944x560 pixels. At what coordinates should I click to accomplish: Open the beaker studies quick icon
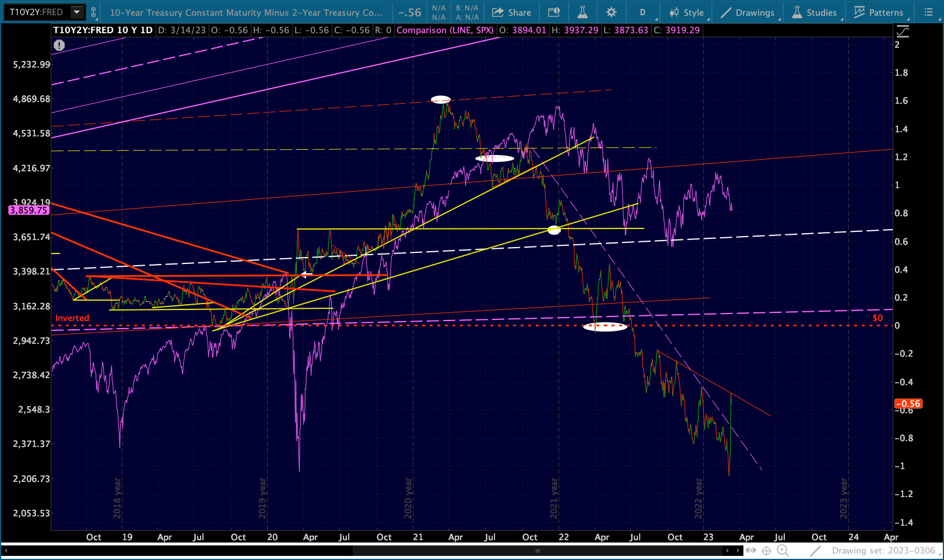582,12
